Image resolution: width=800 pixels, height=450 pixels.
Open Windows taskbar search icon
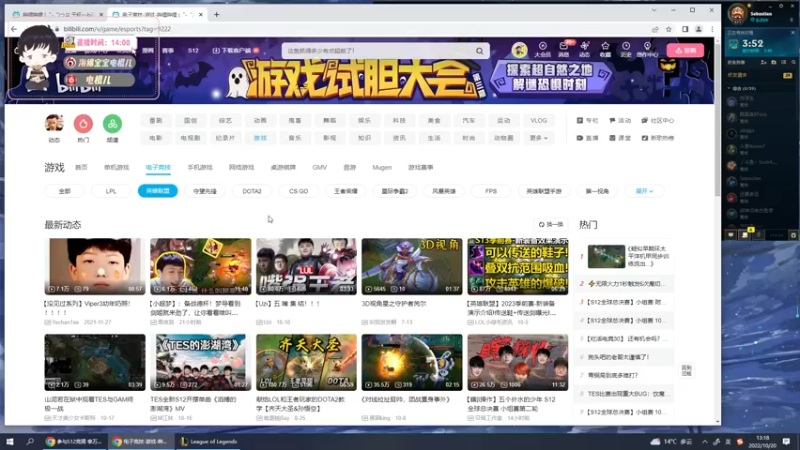point(30,442)
